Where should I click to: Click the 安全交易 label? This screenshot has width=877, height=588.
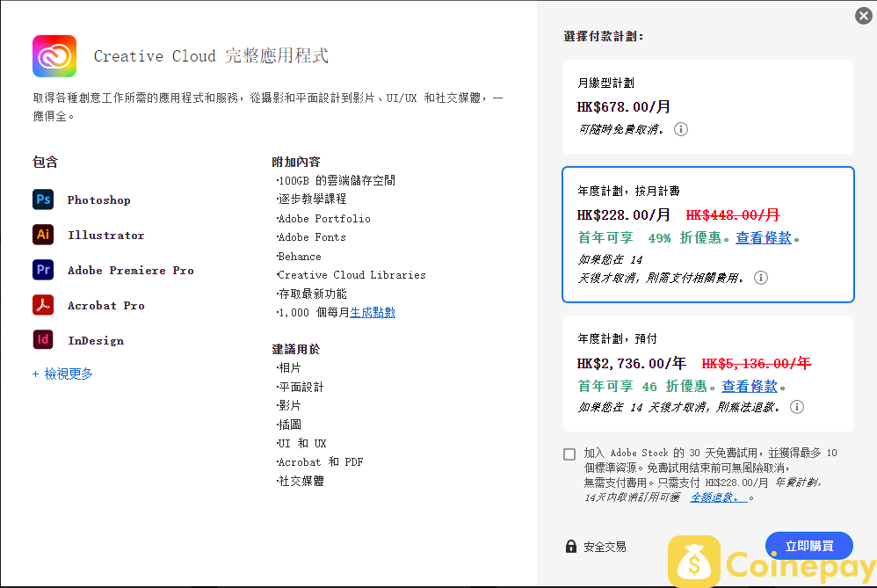pyautogui.click(x=605, y=547)
